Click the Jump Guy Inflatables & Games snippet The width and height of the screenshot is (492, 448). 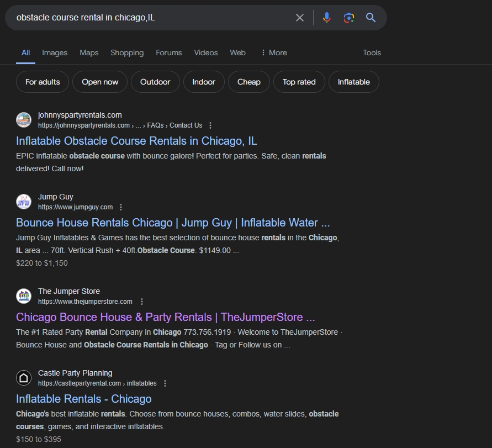point(178,244)
